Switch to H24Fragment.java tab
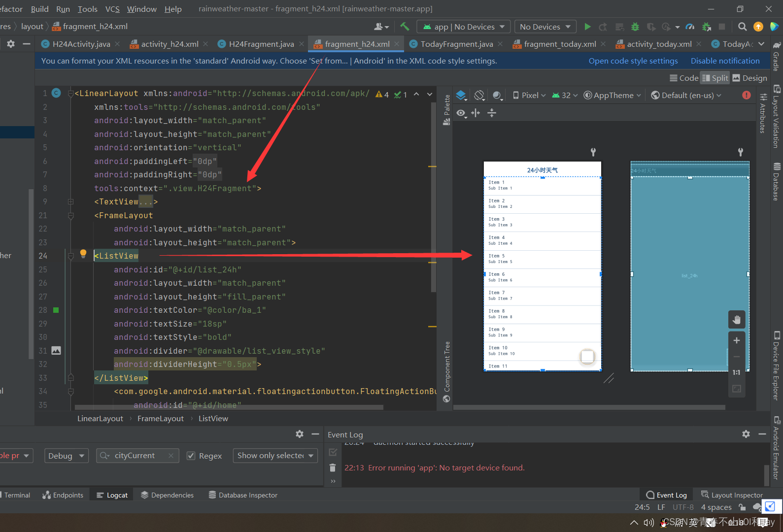Viewport: 783px width, 532px height. pos(261,44)
